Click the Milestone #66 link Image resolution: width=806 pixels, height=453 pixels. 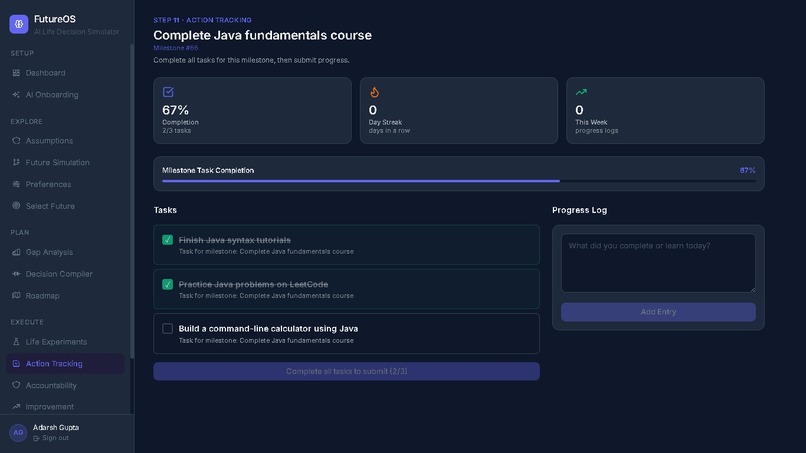coord(176,48)
